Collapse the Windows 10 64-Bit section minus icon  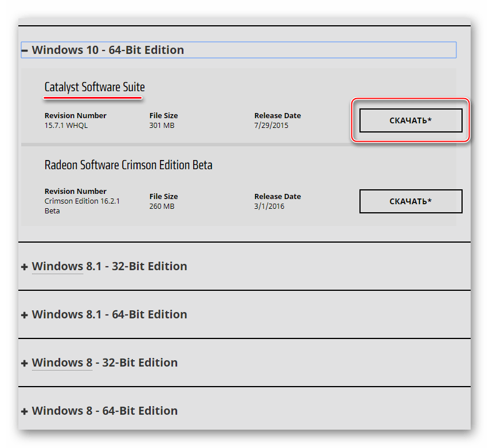25,50
